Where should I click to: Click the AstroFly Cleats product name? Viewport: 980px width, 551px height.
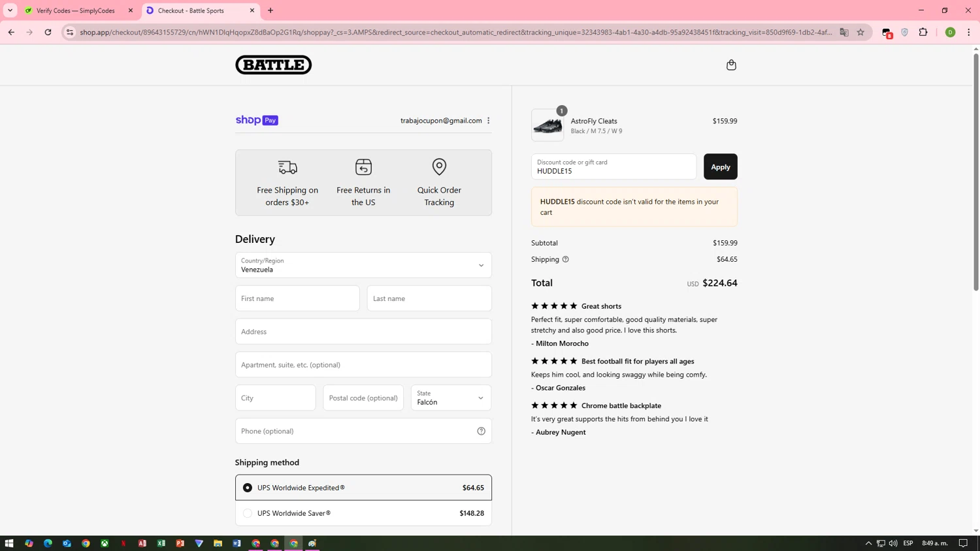(x=594, y=121)
